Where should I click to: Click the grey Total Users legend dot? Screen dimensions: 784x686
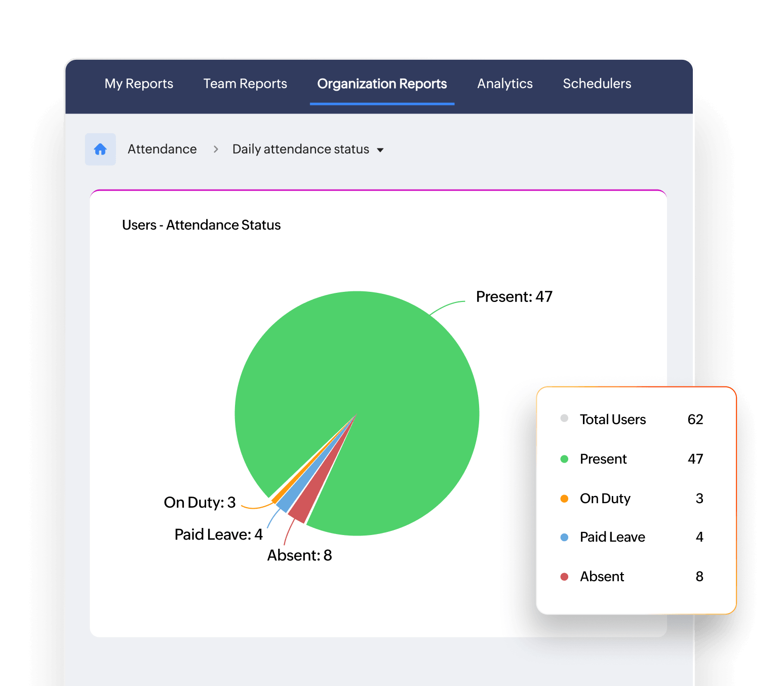pyautogui.click(x=564, y=418)
